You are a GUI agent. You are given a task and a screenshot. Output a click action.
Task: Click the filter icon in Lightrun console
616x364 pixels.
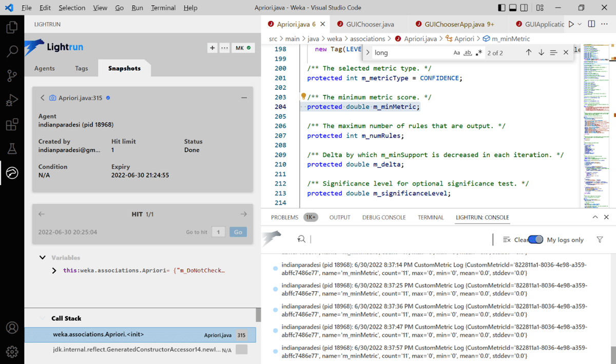click(x=600, y=239)
